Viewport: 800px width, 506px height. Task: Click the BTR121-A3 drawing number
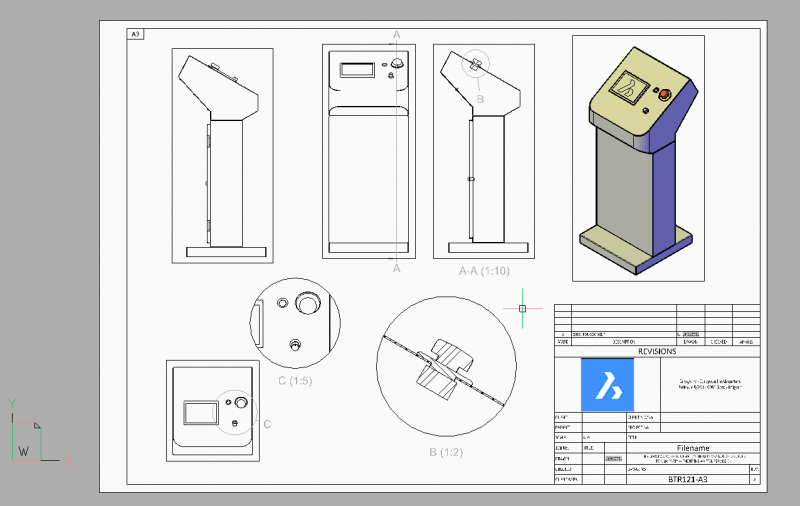pos(688,479)
